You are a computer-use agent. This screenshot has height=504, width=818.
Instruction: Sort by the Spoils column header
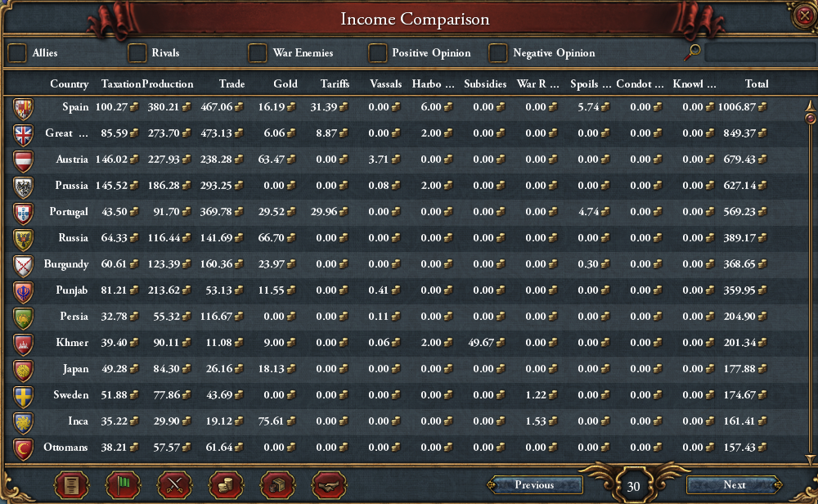coord(591,83)
